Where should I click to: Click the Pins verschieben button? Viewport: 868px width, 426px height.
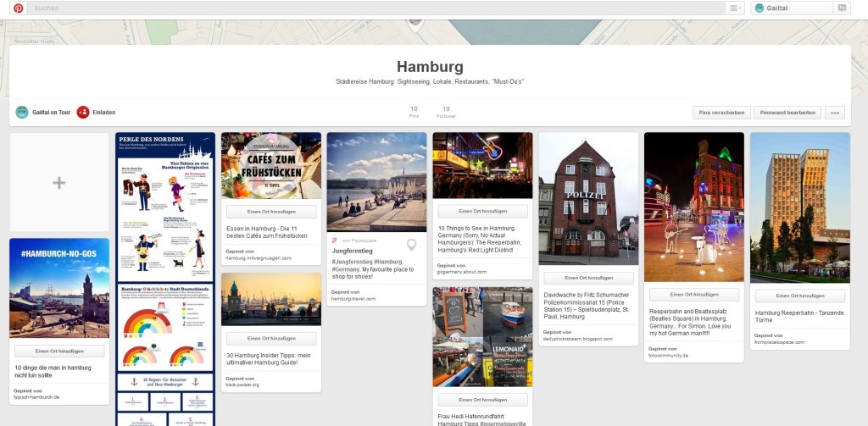point(721,113)
